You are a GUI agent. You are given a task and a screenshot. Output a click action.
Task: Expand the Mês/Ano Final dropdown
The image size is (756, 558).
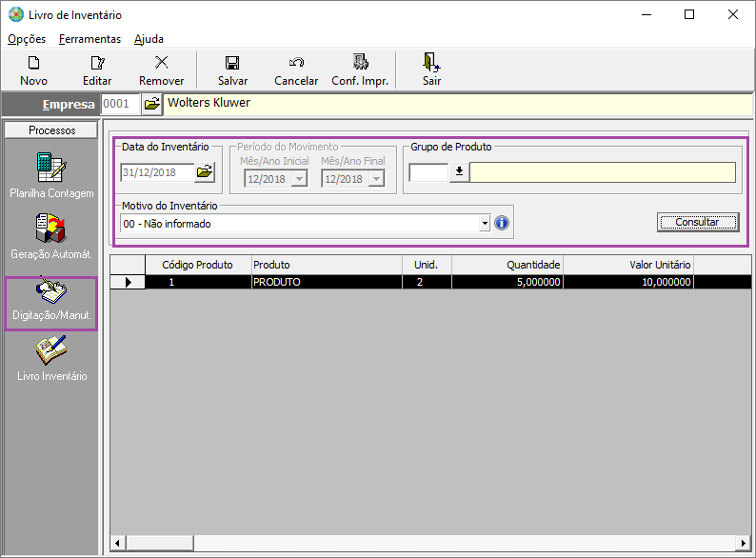coord(376,179)
